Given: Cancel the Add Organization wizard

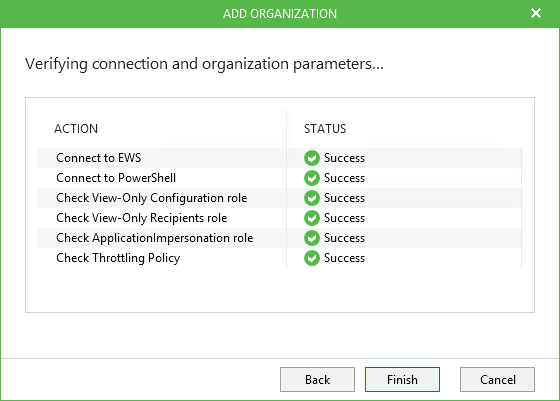Looking at the screenshot, I should coord(497,379).
